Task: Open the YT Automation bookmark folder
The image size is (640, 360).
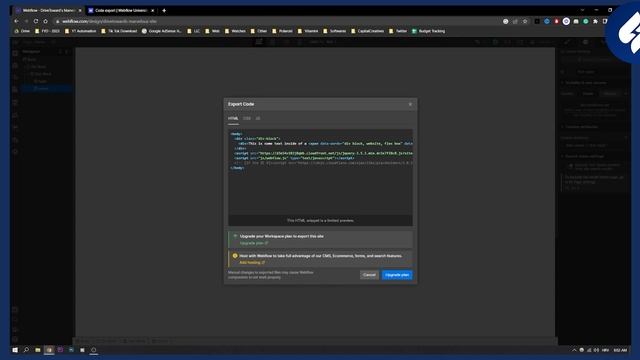Action: (x=81, y=31)
